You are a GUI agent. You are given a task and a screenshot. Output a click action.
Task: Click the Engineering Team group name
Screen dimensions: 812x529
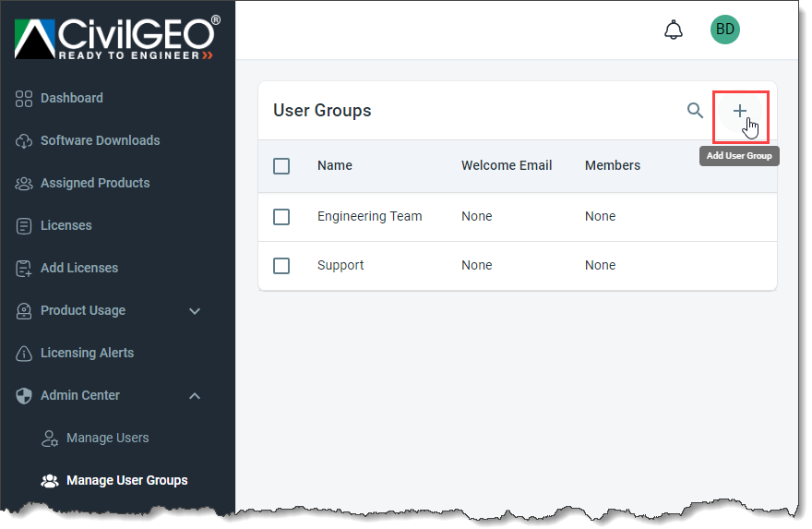click(x=369, y=217)
